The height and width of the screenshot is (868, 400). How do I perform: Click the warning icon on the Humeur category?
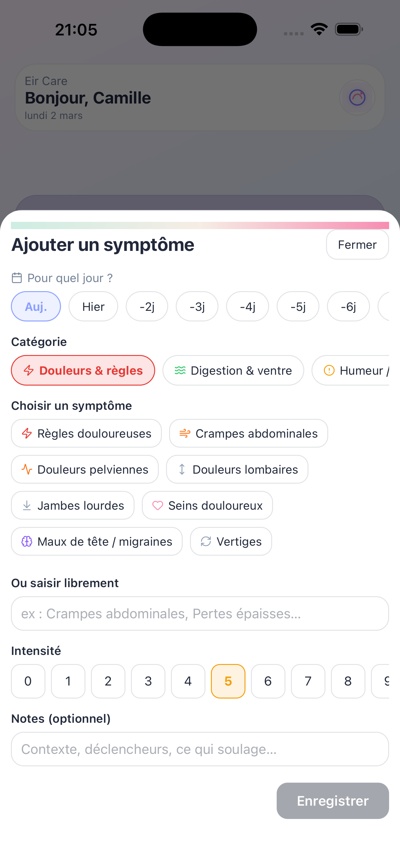329,370
